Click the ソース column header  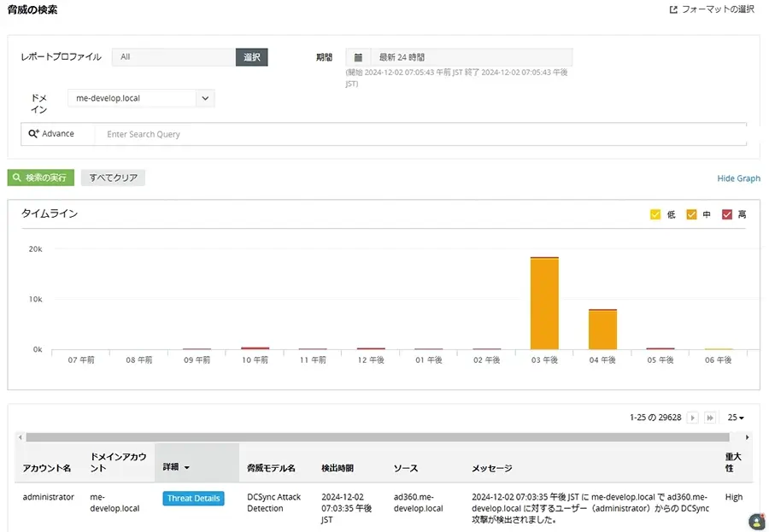coord(406,468)
